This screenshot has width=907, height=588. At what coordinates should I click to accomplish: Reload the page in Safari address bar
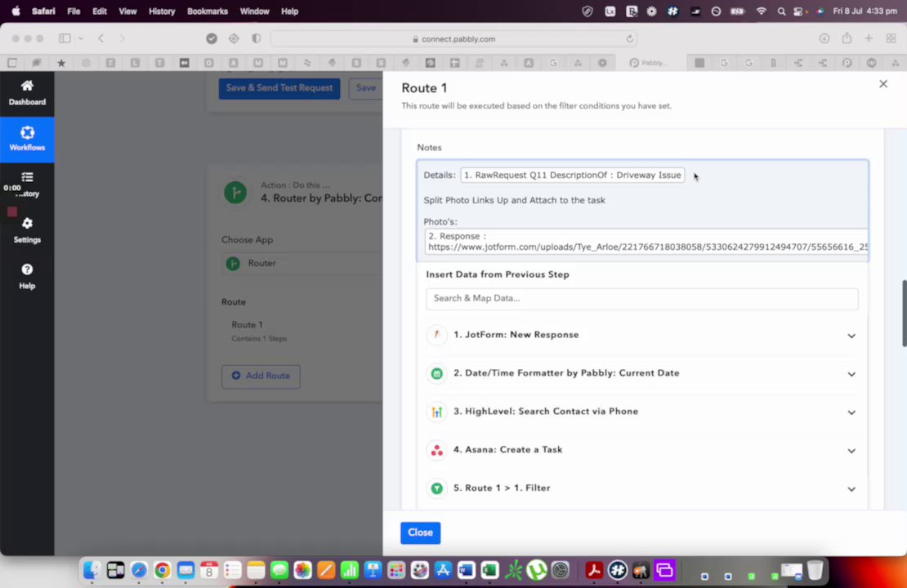click(x=629, y=38)
